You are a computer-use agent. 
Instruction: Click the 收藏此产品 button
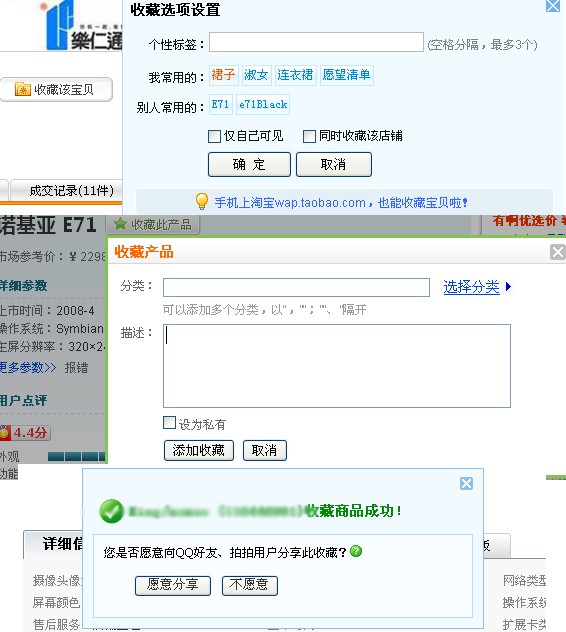coord(153,225)
